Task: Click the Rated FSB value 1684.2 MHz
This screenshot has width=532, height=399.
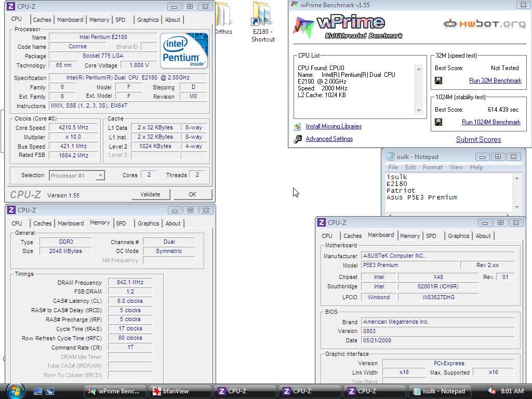Action: click(74, 155)
